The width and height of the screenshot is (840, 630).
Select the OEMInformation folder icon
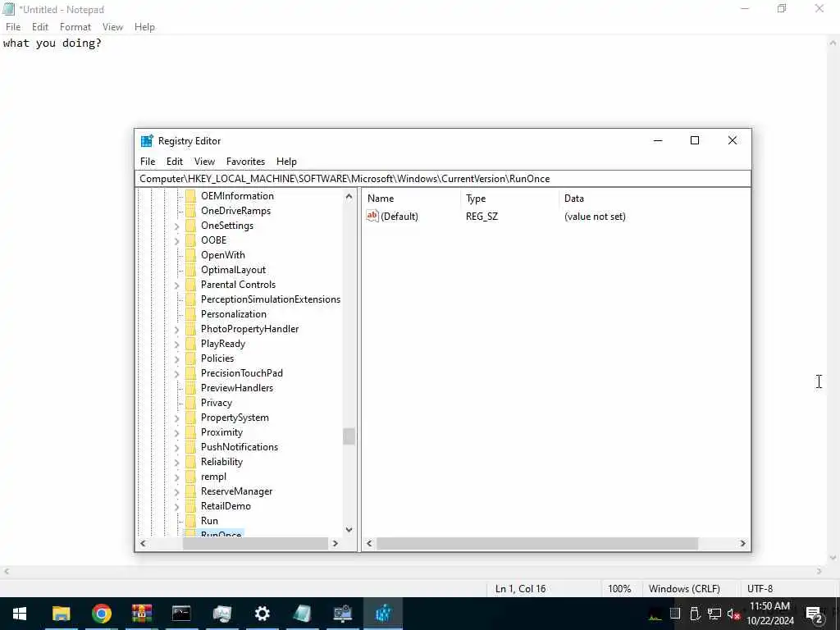pos(190,196)
